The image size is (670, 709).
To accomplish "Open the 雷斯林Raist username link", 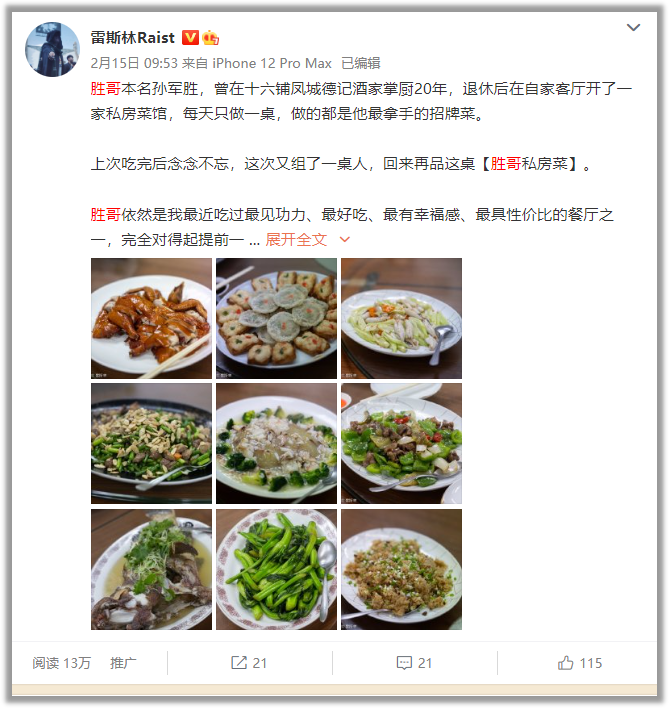I will click(132, 38).
